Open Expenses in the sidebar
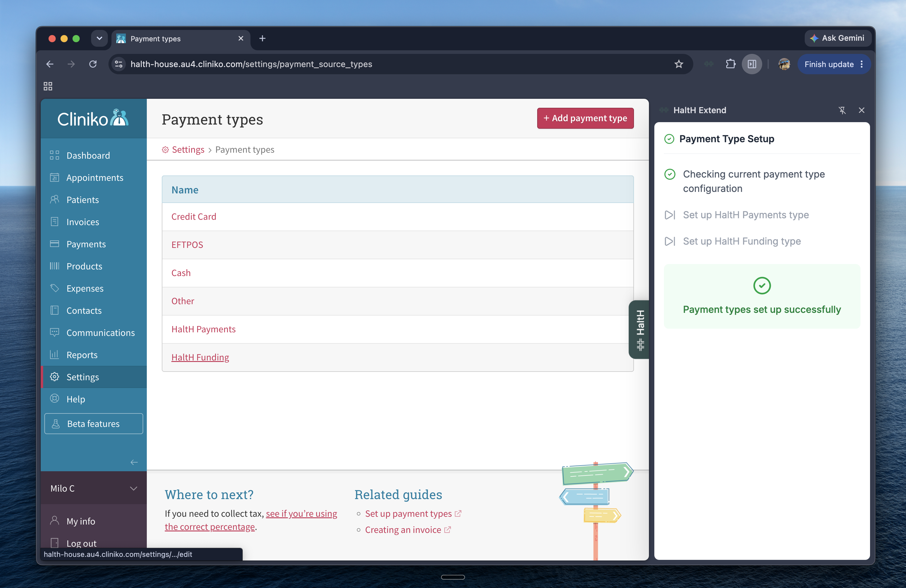This screenshot has width=906, height=588. (94, 288)
